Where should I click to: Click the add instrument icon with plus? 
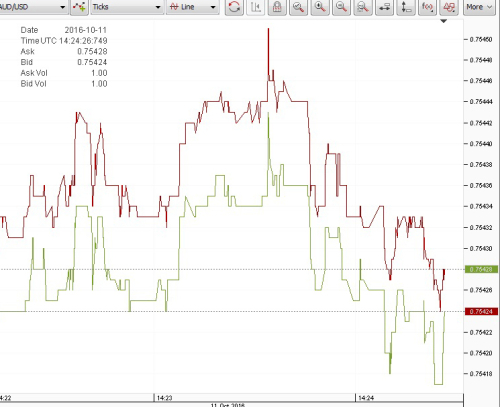79,7
